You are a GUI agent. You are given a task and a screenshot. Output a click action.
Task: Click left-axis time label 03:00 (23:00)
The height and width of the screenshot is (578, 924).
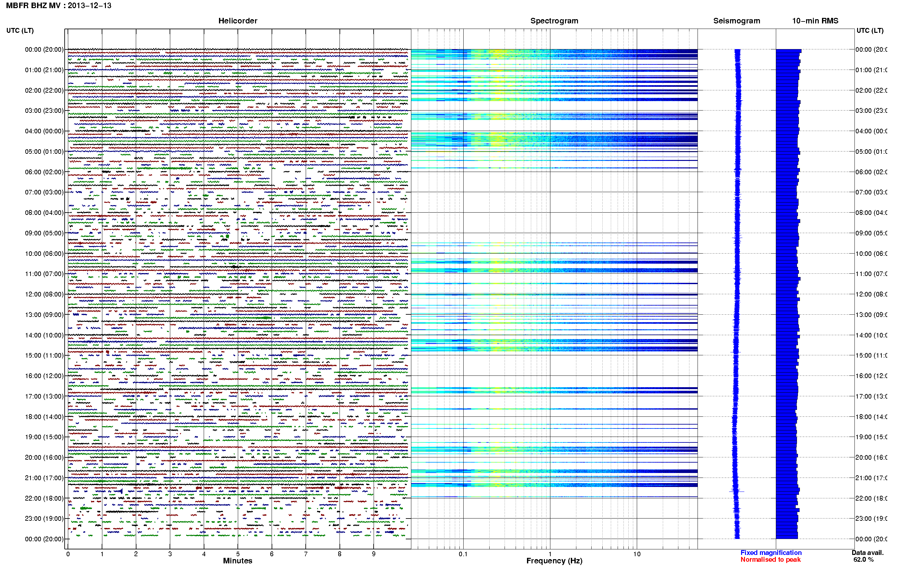pyautogui.click(x=44, y=111)
